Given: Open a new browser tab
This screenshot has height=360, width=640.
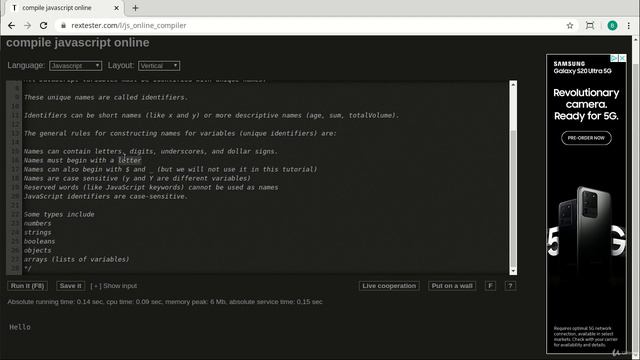Looking at the screenshot, I should point(136,8).
